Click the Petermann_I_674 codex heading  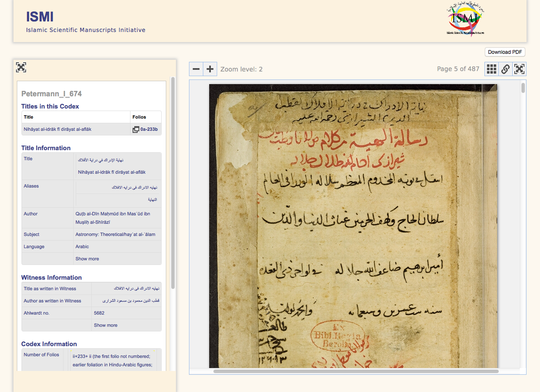coord(51,94)
